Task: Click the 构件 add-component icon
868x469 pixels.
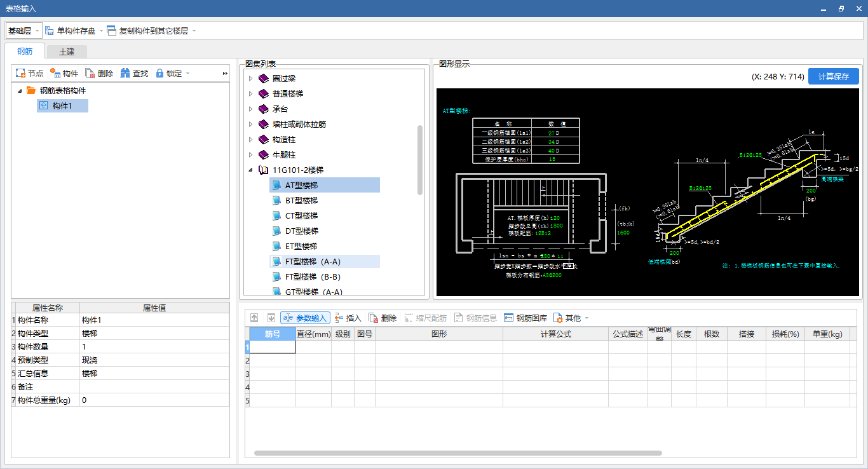Action: pos(55,74)
